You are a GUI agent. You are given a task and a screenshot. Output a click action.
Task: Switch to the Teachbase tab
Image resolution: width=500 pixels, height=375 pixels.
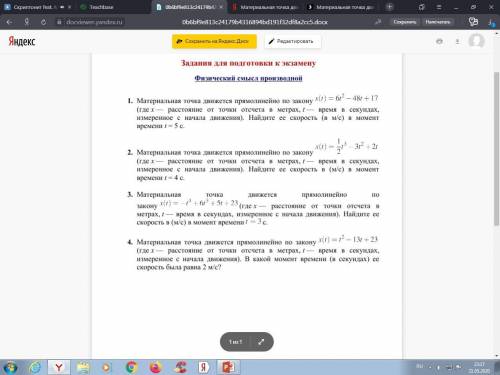coord(113,7)
